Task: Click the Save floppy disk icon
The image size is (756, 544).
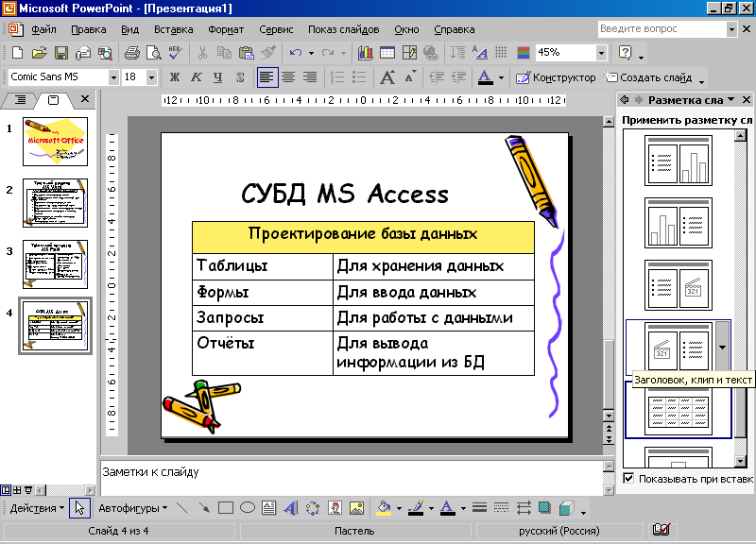Action: point(61,53)
